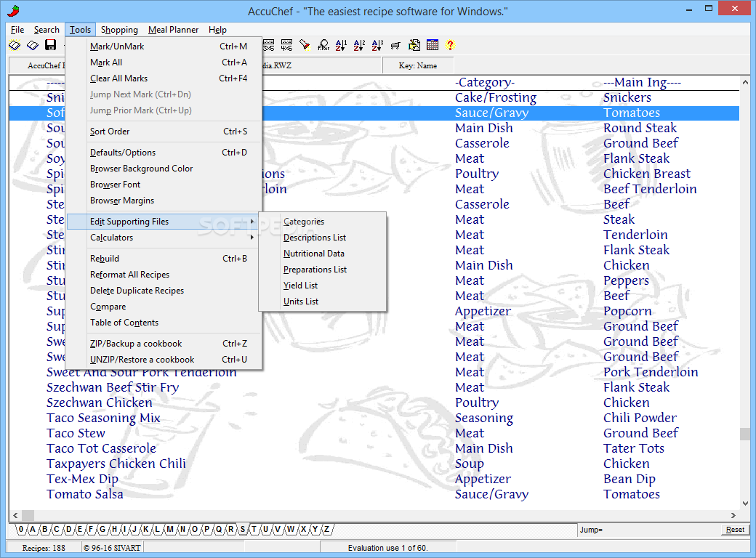Select Clear All Marks
Image resolution: width=756 pixels, height=558 pixels.
tap(164, 78)
